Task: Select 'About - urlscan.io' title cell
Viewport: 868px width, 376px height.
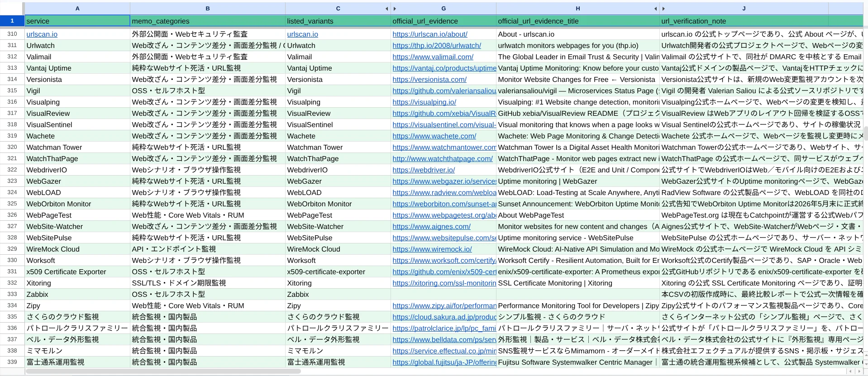Action: point(578,34)
